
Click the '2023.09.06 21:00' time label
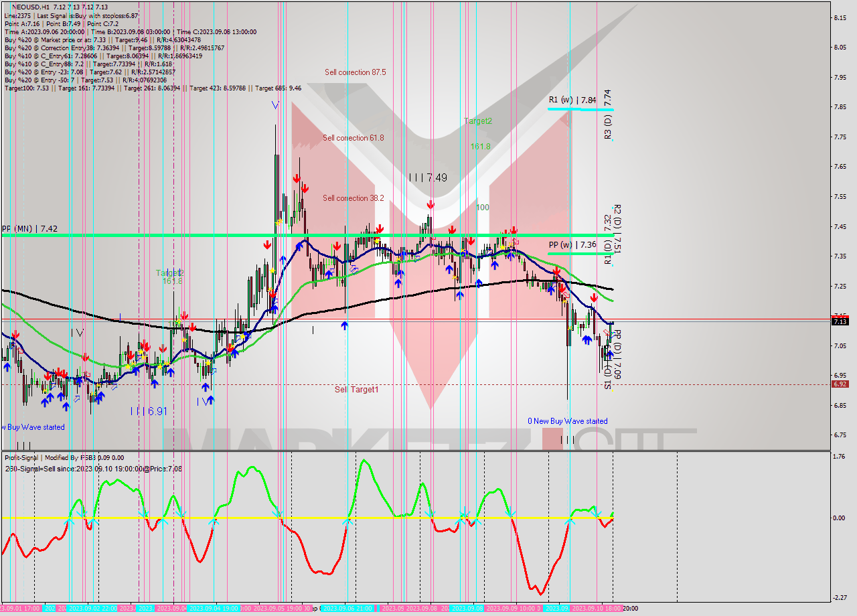pos(348,608)
